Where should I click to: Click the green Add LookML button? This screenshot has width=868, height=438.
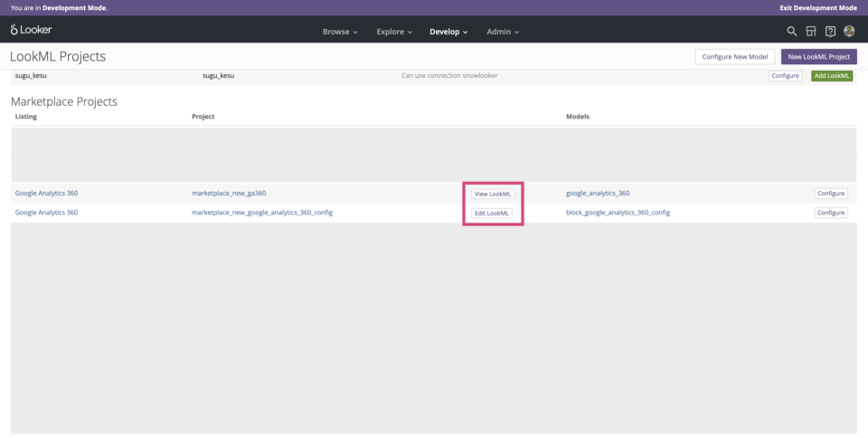click(832, 76)
